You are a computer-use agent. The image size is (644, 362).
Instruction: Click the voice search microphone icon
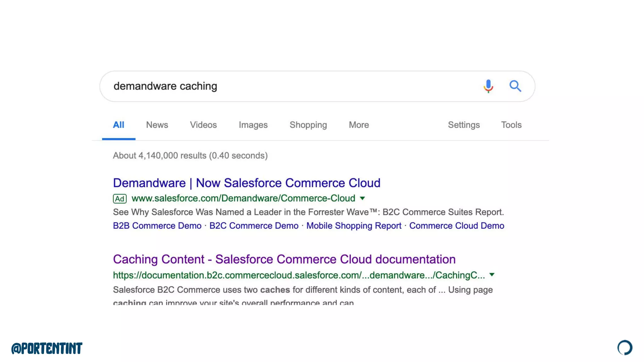click(488, 86)
